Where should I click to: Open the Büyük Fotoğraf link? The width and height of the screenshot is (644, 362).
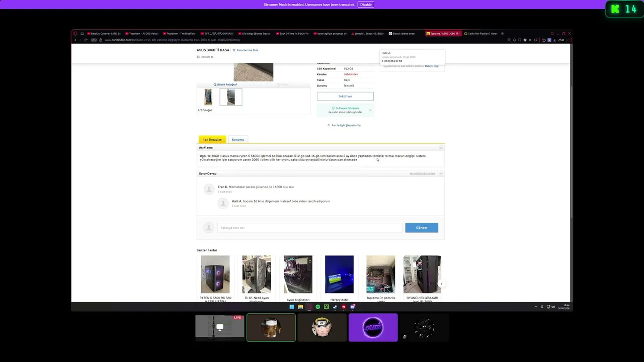[227, 84]
